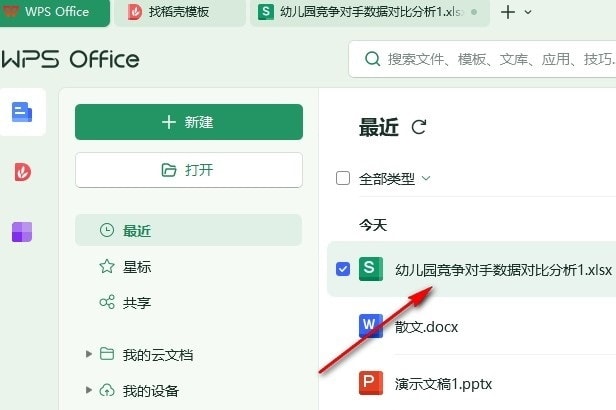Open the red Docer templates sidebar icon
Screen dimensions: 616x410
pos(22,172)
